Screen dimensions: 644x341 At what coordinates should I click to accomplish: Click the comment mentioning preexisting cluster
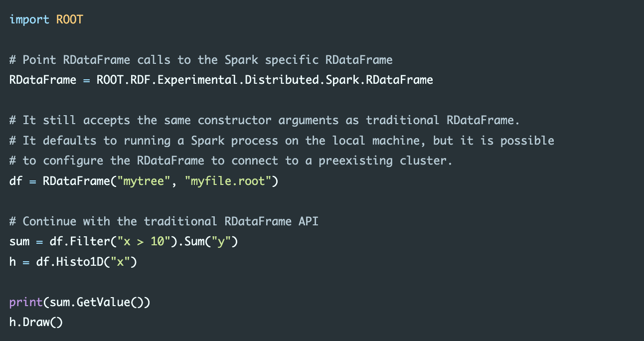click(231, 161)
